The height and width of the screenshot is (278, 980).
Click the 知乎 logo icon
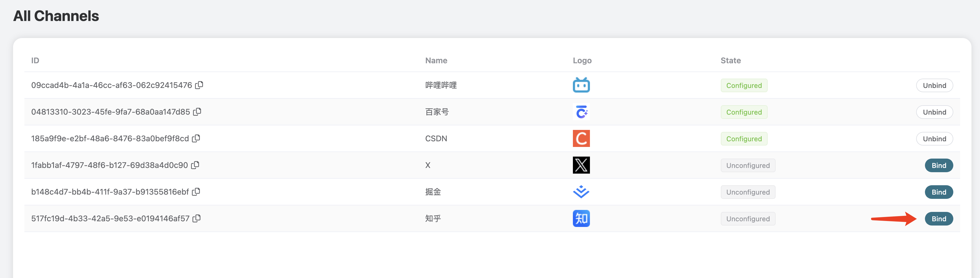pos(581,218)
